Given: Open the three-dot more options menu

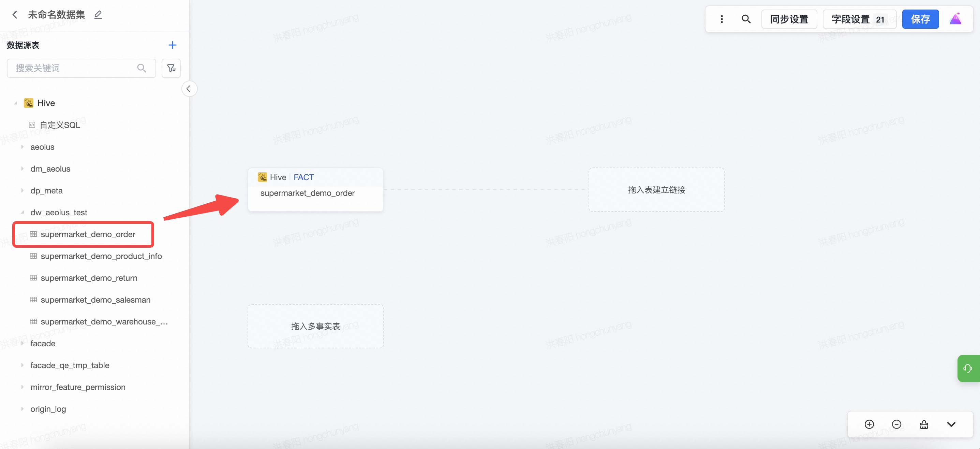Looking at the screenshot, I should coord(722,19).
